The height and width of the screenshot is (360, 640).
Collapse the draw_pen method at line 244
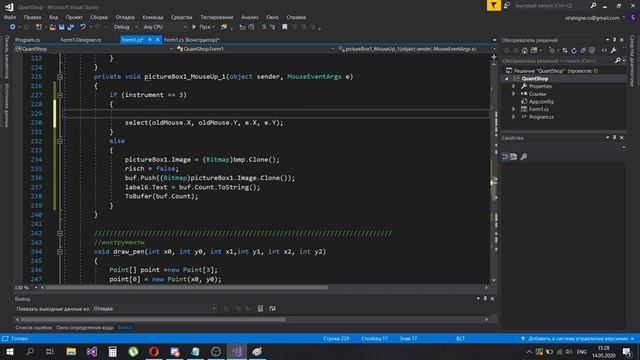pos(60,252)
